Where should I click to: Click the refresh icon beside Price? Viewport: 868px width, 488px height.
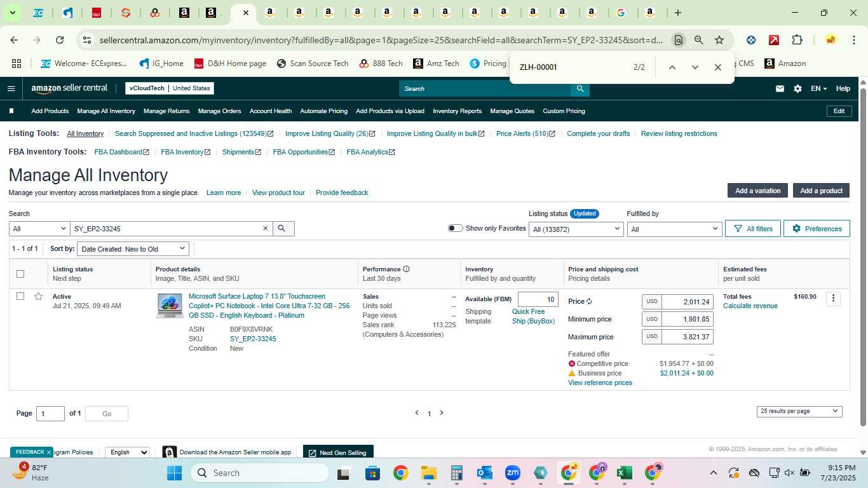[589, 301]
